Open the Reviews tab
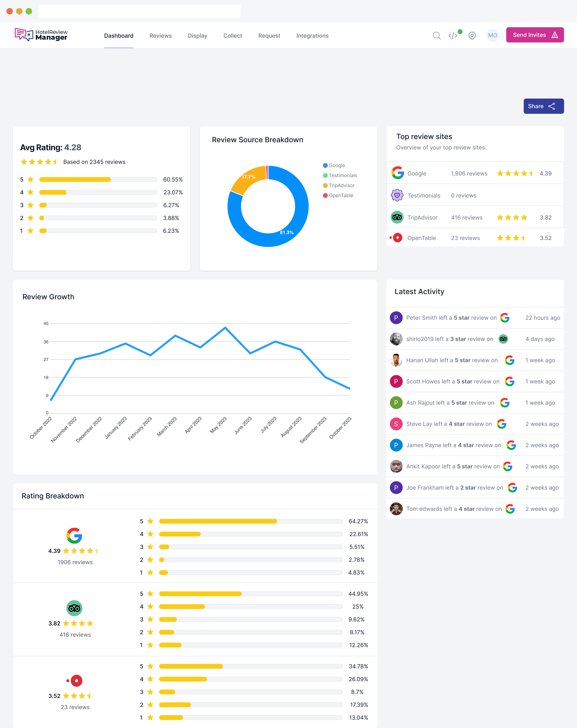This screenshot has width=577, height=728. pyautogui.click(x=160, y=36)
